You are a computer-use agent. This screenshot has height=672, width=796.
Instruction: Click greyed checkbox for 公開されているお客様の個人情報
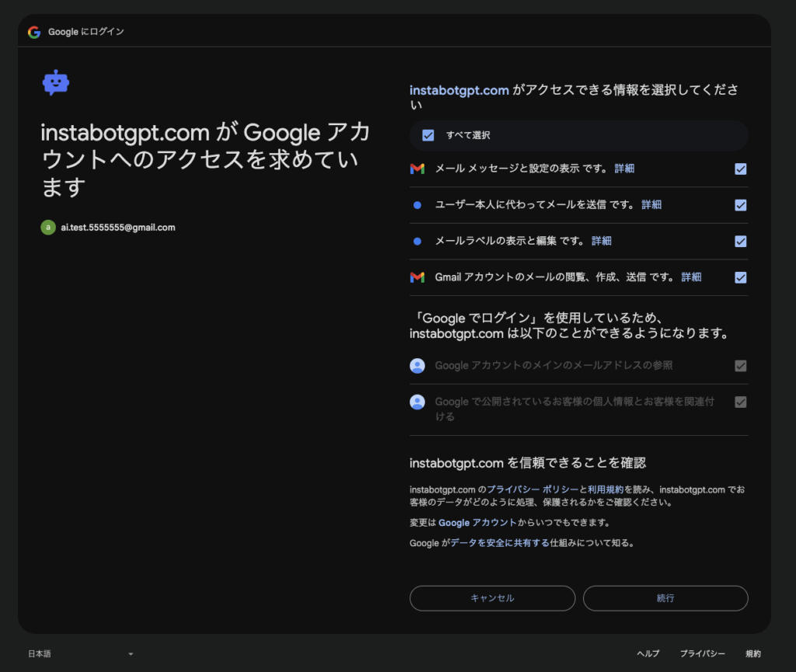(741, 402)
